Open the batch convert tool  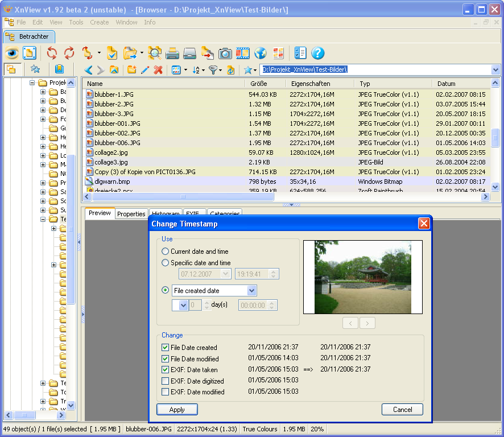pyautogui.click(x=207, y=53)
